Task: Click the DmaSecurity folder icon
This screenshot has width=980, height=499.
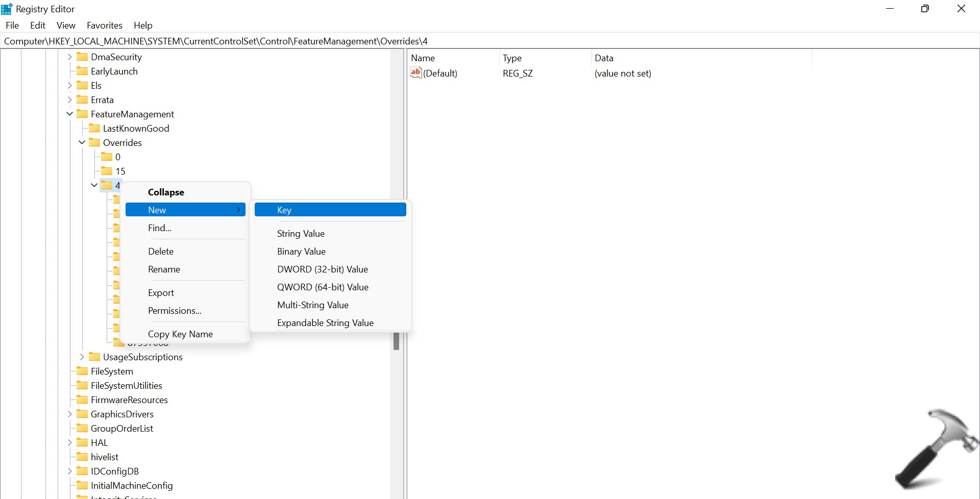Action: (82, 57)
